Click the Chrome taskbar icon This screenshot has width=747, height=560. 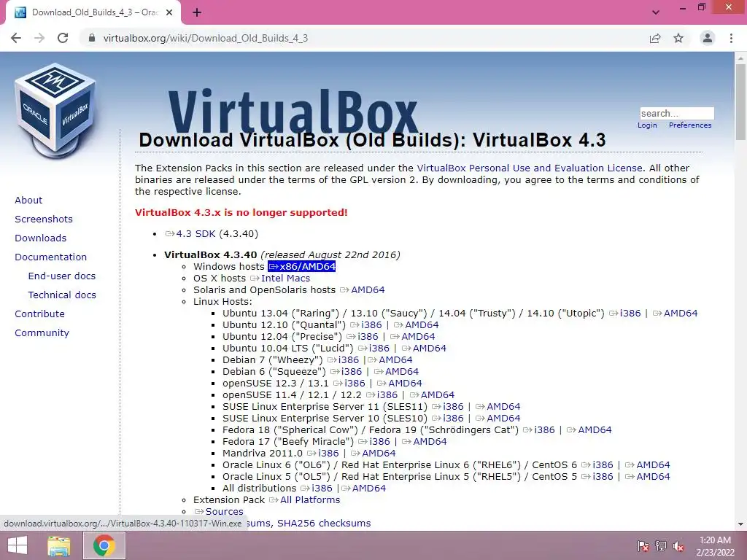[104, 545]
